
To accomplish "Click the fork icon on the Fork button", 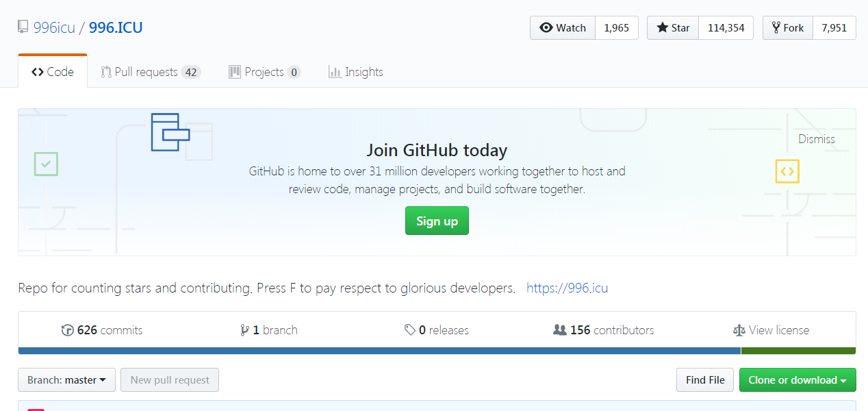I will coord(776,28).
